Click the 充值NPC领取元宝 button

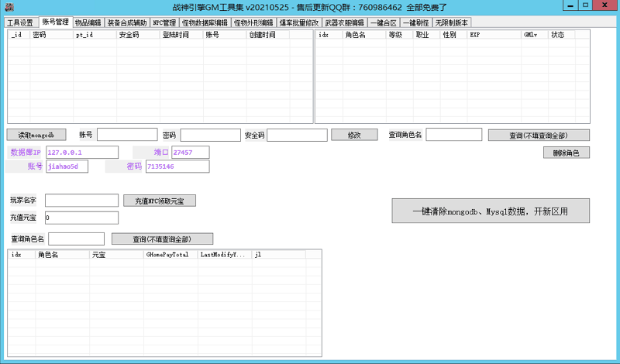click(160, 201)
